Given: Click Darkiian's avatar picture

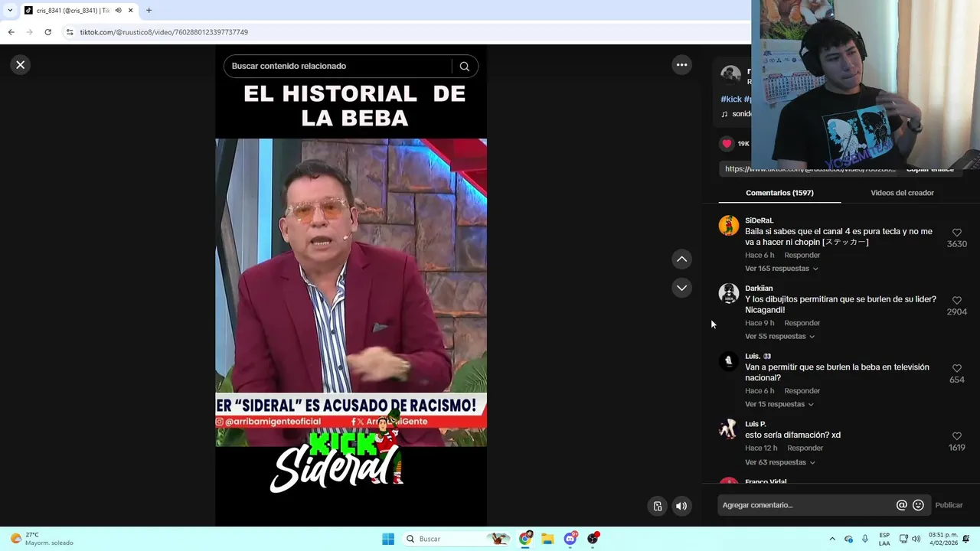Looking at the screenshot, I should tap(729, 294).
